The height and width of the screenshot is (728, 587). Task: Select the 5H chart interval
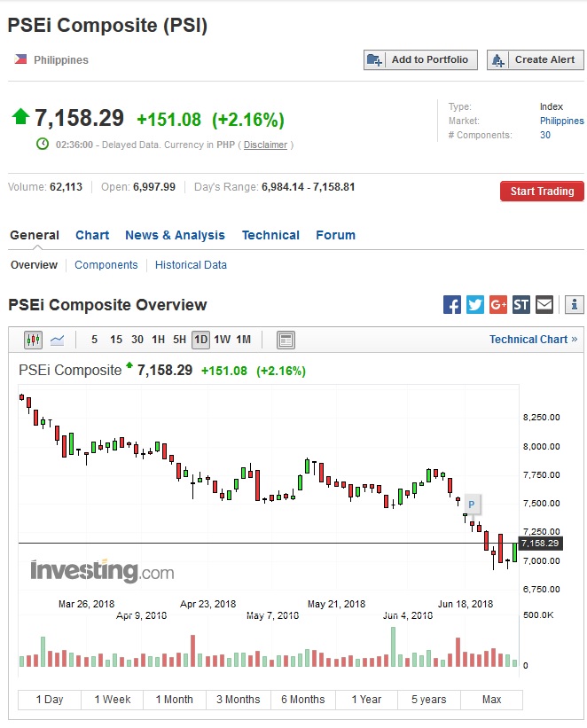(179, 340)
